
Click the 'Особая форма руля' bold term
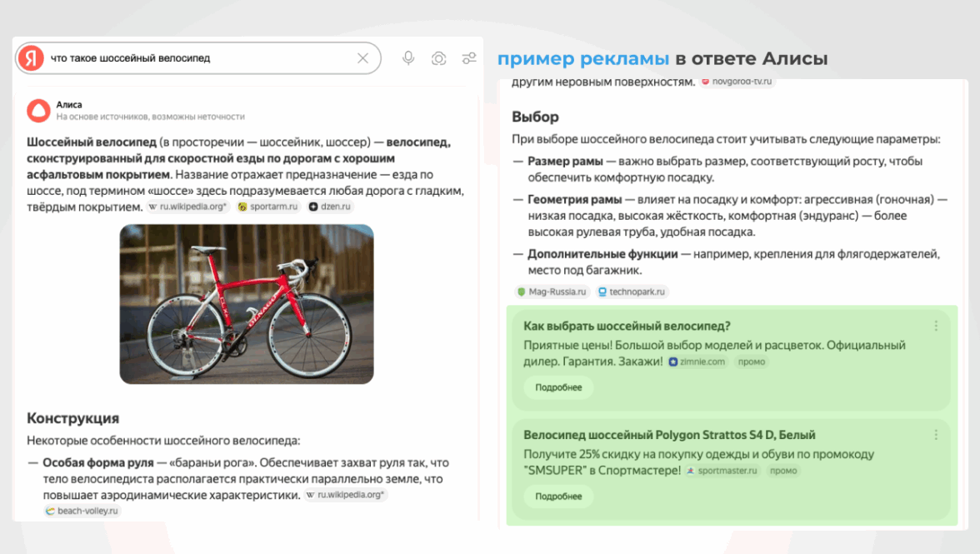click(x=98, y=463)
